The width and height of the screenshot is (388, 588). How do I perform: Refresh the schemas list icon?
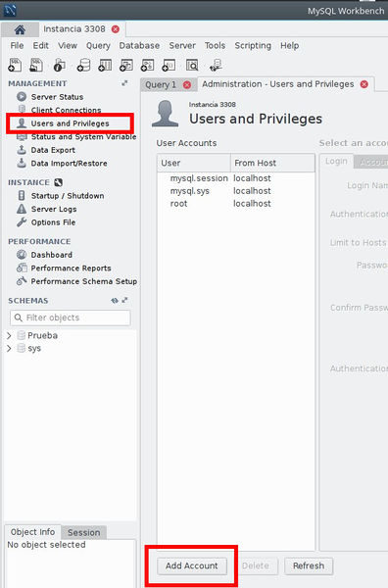tap(115, 301)
